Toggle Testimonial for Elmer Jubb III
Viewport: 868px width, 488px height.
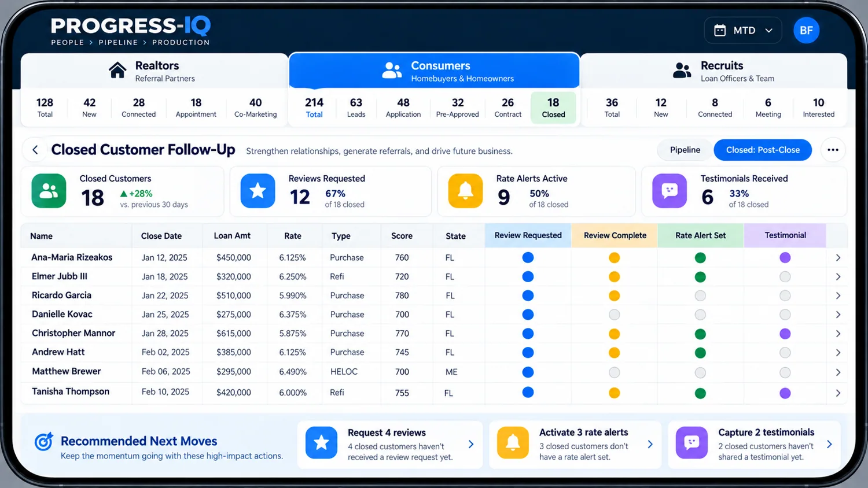pos(785,277)
